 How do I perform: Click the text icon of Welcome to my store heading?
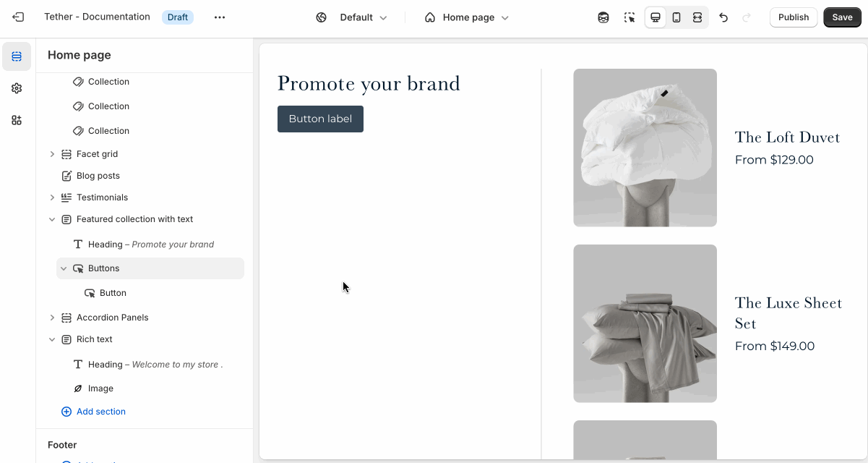tap(78, 365)
